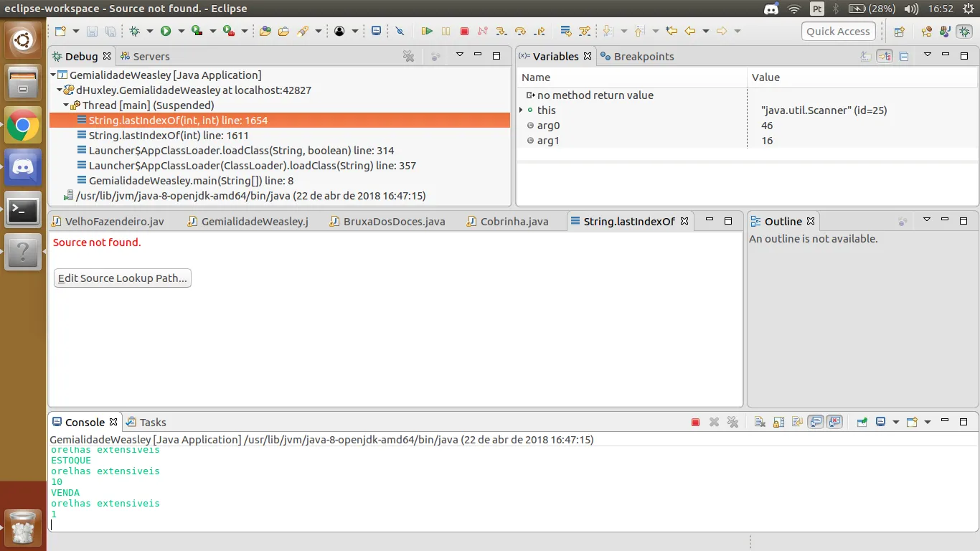
Task: Click the Open Type icon in toolbar
Action: point(265,31)
